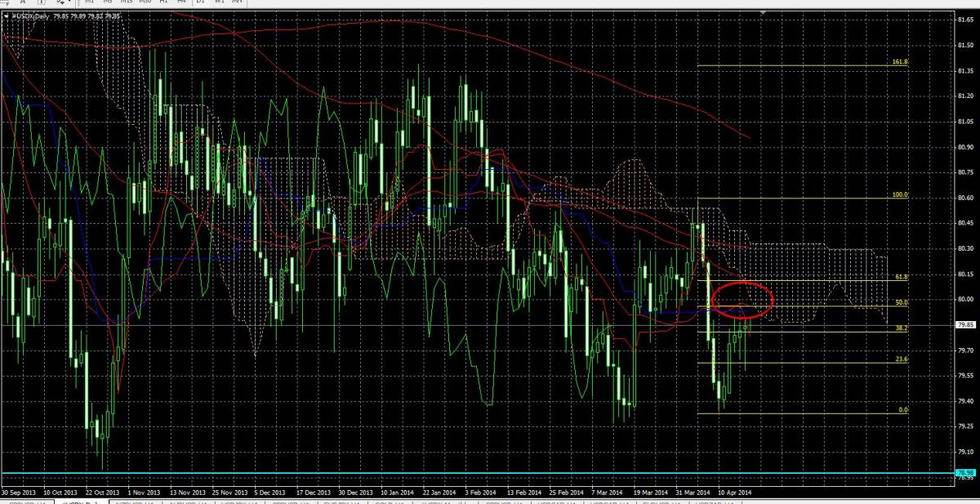Viewport: 980px width, 504px height.
Task: Click the 80.30 value on the price scale
Action: pyautogui.click(x=964, y=248)
